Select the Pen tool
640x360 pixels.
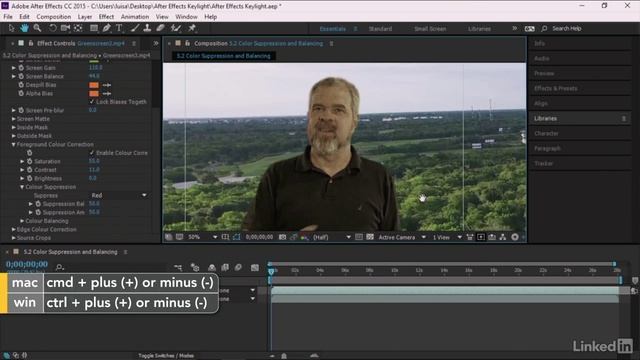point(107,28)
